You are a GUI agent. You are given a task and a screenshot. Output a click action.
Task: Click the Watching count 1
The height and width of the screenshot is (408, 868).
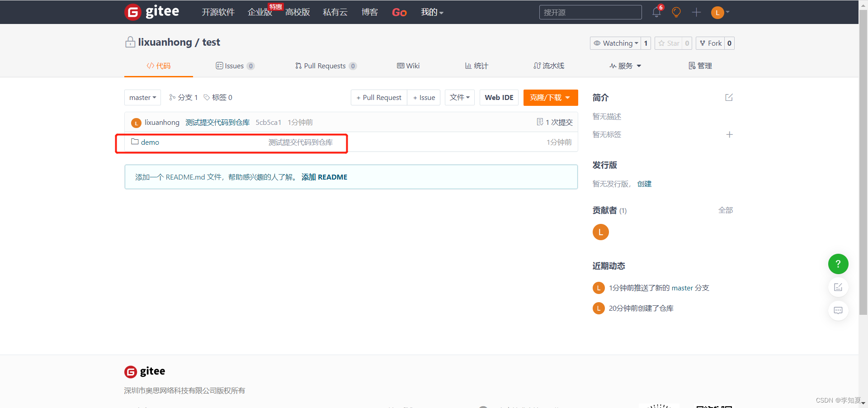(646, 43)
